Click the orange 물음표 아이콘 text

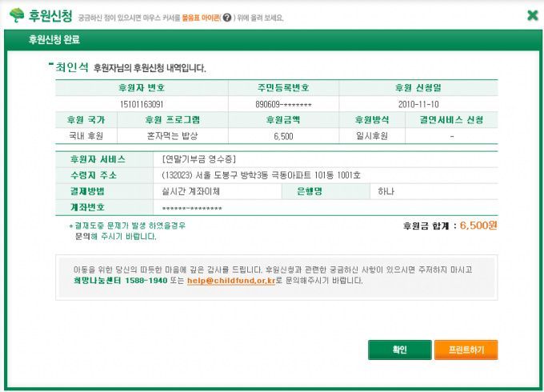[201, 18]
